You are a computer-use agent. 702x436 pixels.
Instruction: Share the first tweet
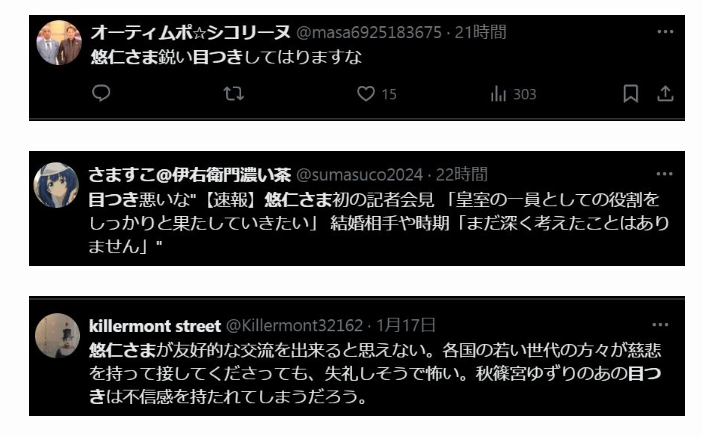665,94
